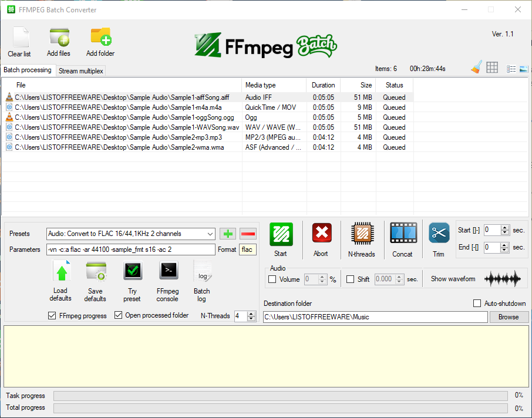Open the FFmpeg console
The image size is (532, 418).
pyautogui.click(x=169, y=271)
